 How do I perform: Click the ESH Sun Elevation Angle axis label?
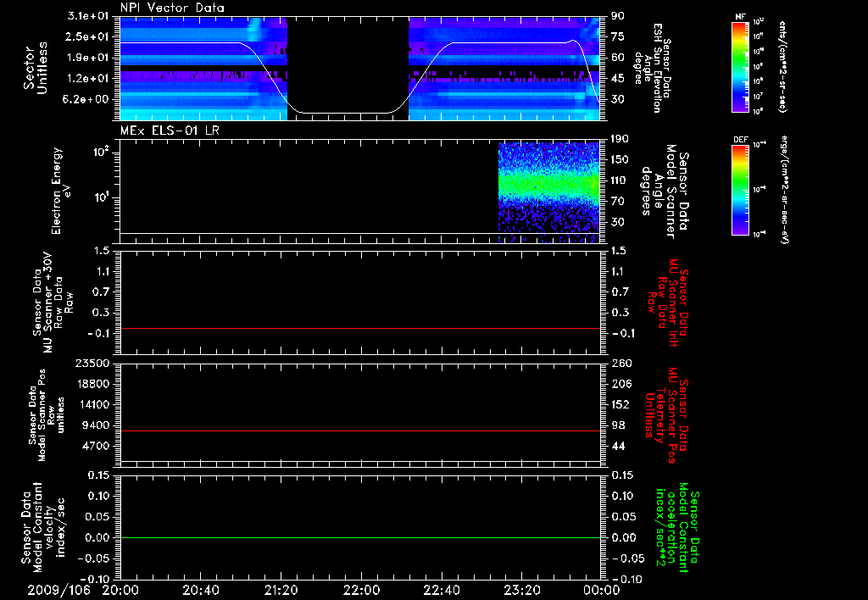(653, 68)
